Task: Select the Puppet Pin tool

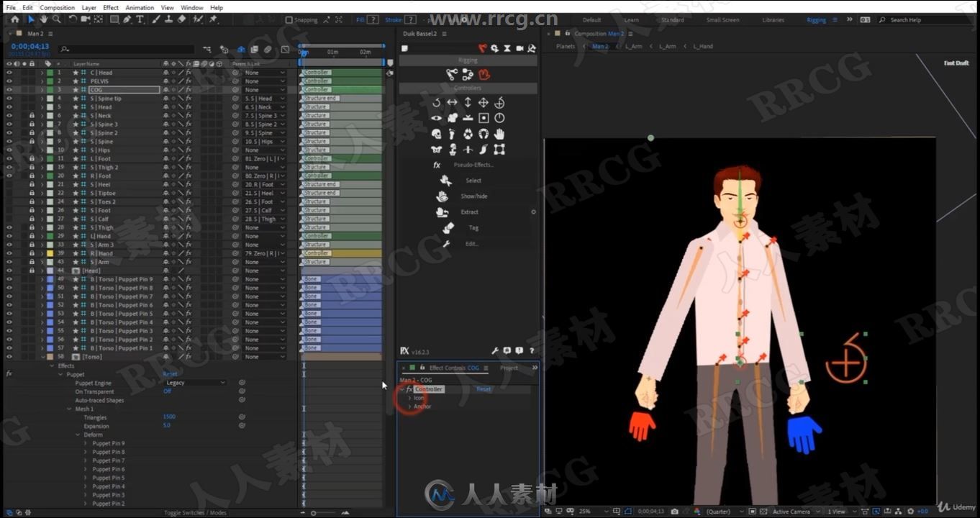Action: click(214, 19)
